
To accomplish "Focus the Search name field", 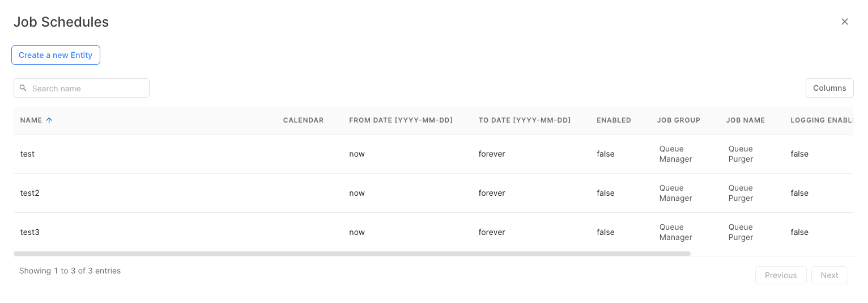I will (x=88, y=88).
